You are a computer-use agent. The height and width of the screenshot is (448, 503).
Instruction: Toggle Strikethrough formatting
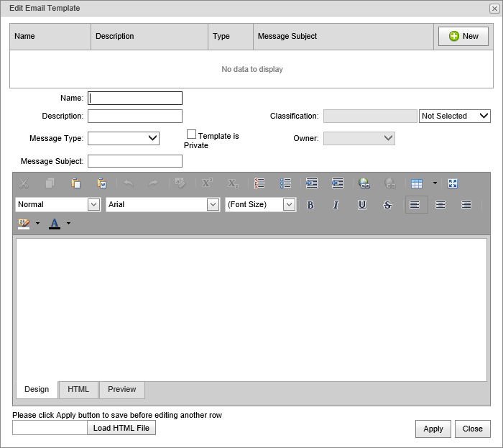tap(387, 205)
